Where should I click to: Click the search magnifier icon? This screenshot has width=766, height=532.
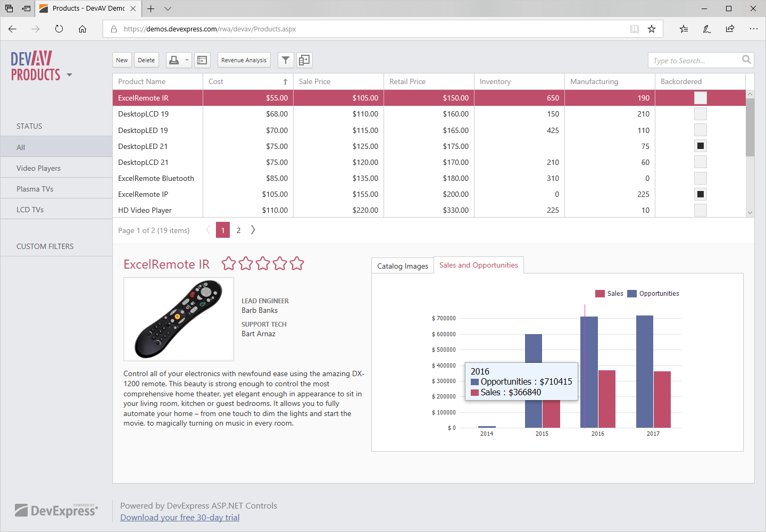[746, 60]
